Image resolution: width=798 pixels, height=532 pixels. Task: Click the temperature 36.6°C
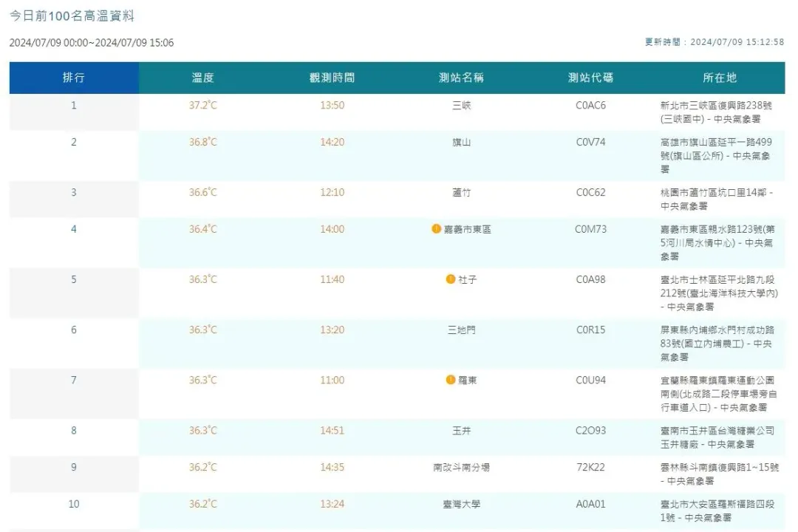click(203, 192)
